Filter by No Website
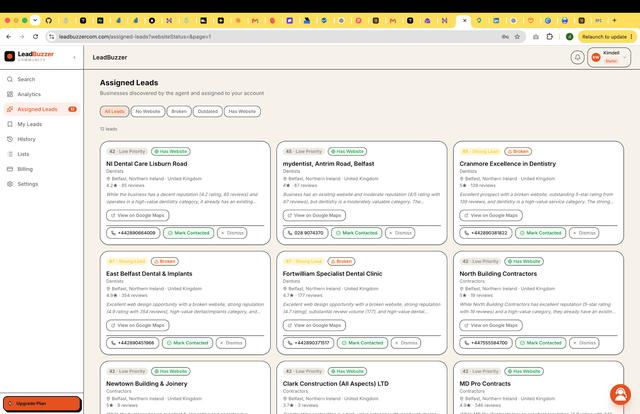 point(148,111)
